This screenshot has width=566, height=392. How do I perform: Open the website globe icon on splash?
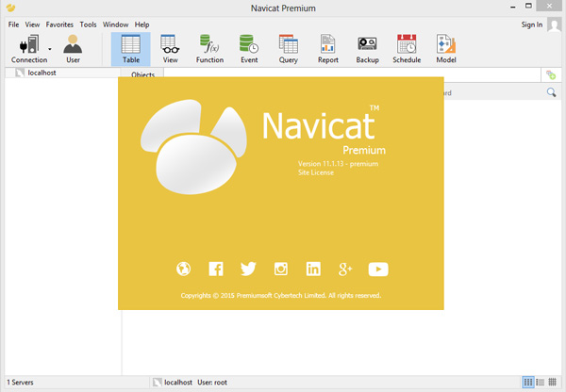pos(183,269)
